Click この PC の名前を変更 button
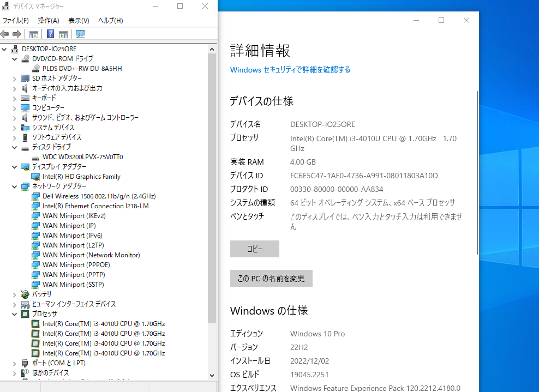This screenshot has height=392, width=539. [271, 278]
